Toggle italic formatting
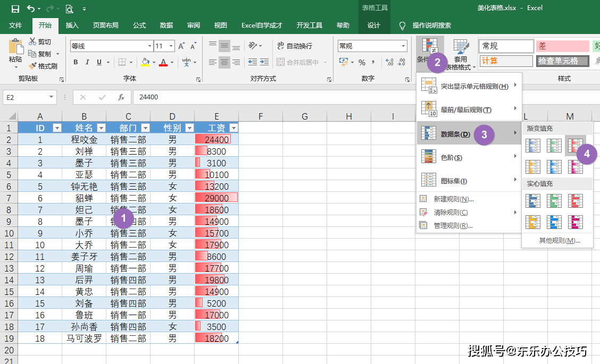The width and height of the screenshot is (600, 364). click(x=87, y=62)
